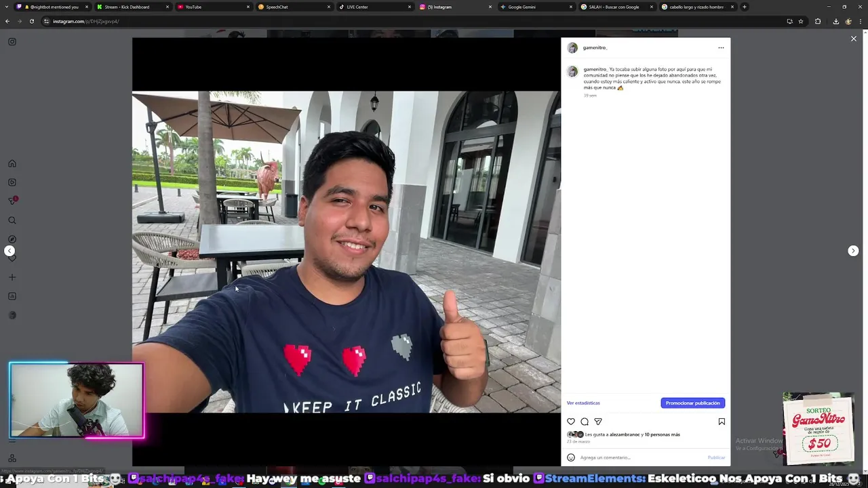This screenshot has width=868, height=488.
Task: Open Reels from the Instagram sidebar
Action: click(12, 182)
